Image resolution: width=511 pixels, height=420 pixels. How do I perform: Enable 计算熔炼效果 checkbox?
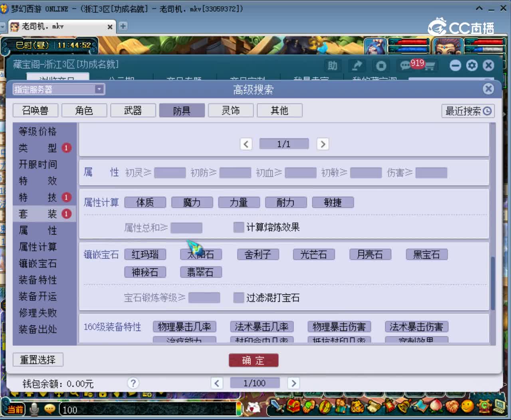239,227
